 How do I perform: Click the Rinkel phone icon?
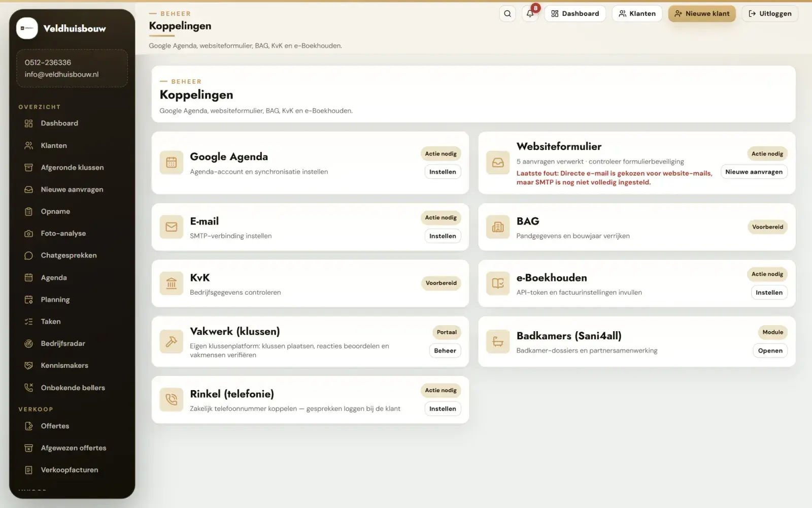172,400
